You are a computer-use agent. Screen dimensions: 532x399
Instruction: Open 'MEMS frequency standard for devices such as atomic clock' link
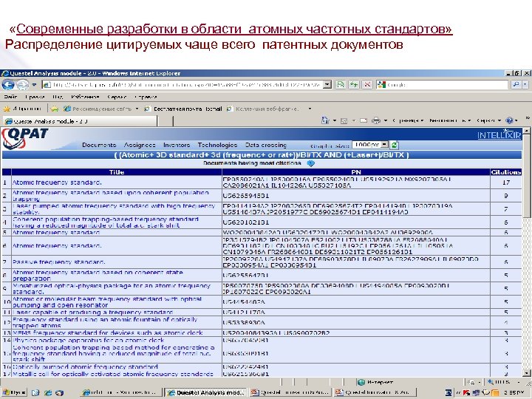tap(108, 332)
